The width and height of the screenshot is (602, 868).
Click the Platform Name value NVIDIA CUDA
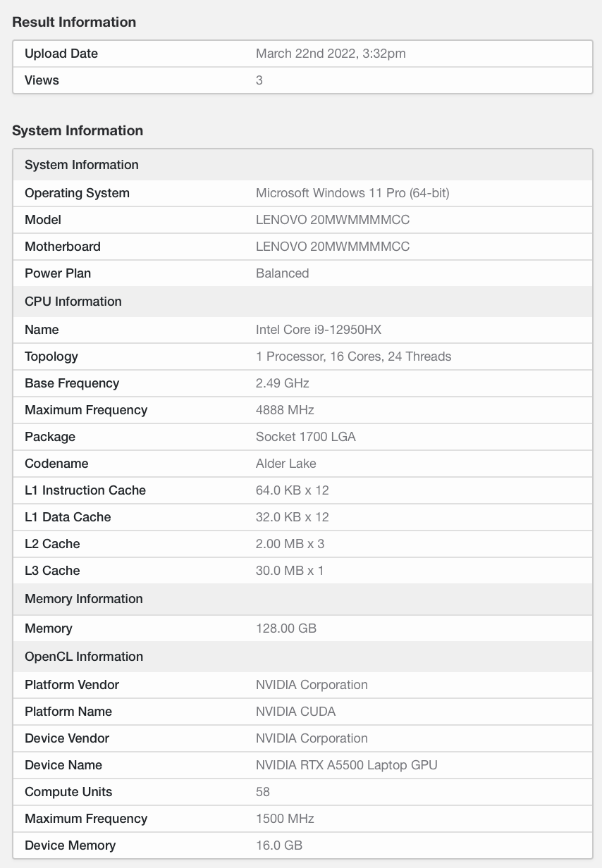coord(295,712)
